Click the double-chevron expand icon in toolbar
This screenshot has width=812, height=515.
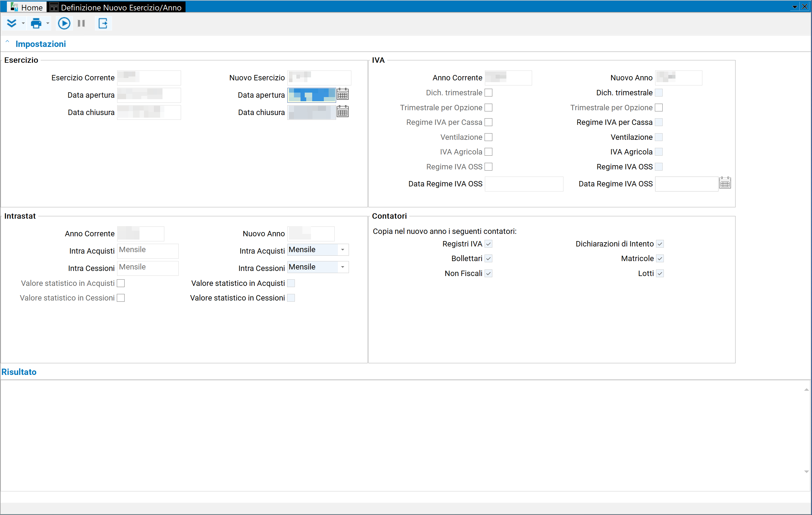click(12, 23)
